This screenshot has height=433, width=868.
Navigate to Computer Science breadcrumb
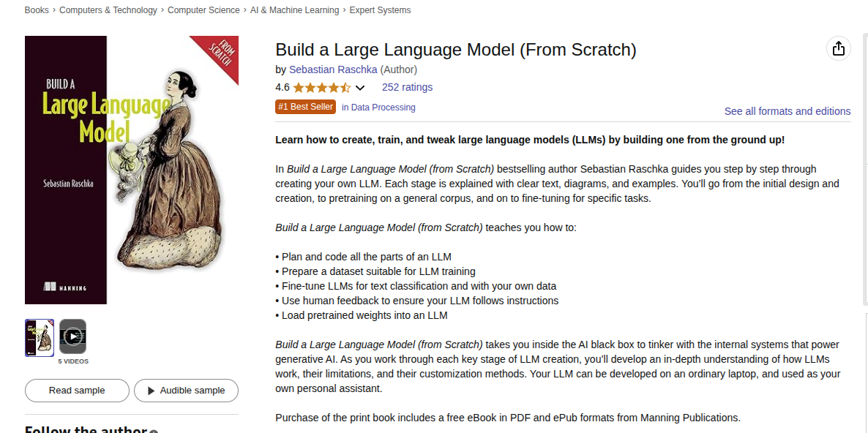(x=203, y=10)
